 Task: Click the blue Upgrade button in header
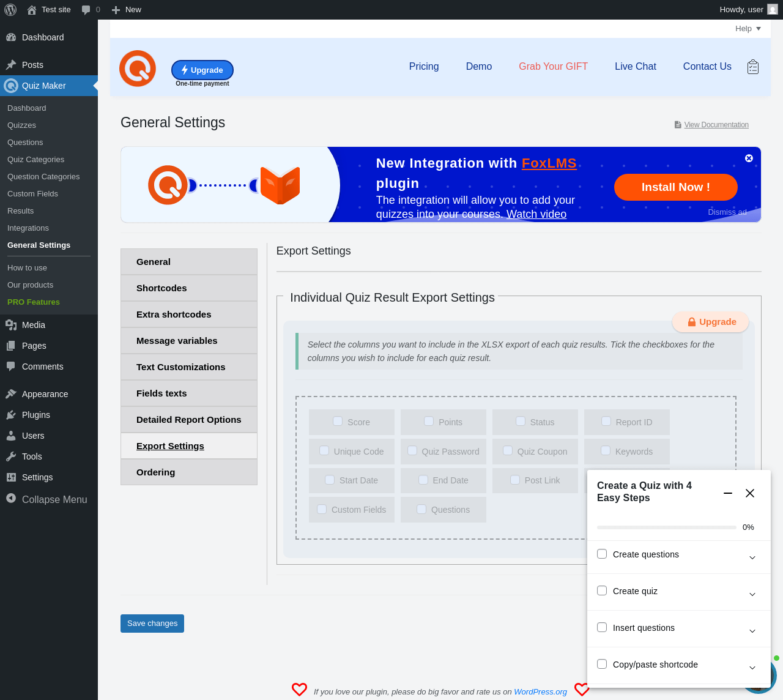(202, 70)
